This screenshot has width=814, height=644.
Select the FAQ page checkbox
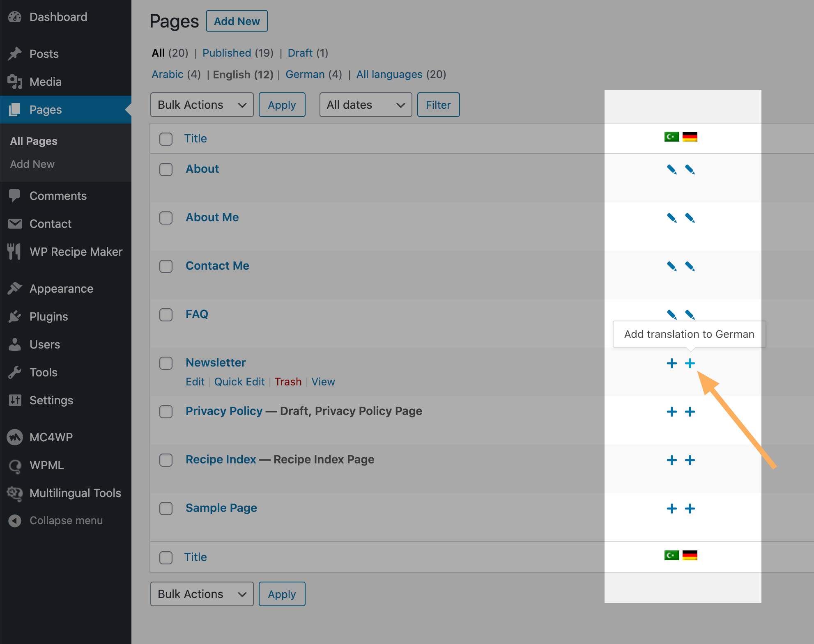pos(166,315)
